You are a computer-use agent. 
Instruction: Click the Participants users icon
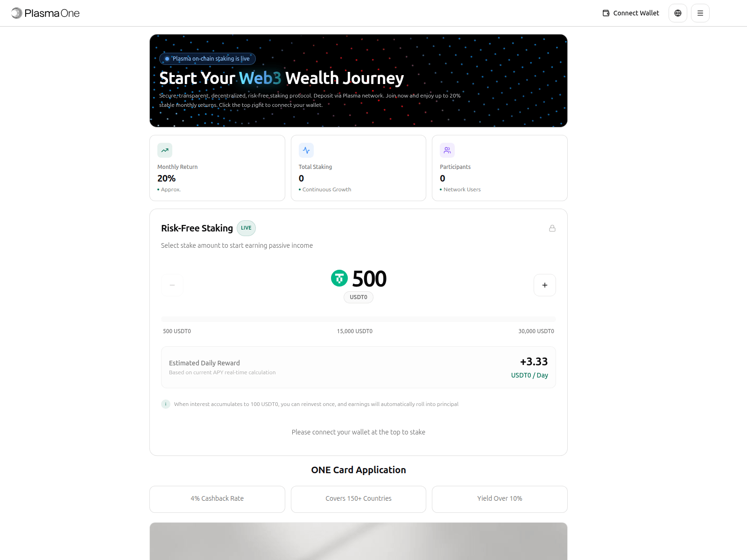coord(447,150)
